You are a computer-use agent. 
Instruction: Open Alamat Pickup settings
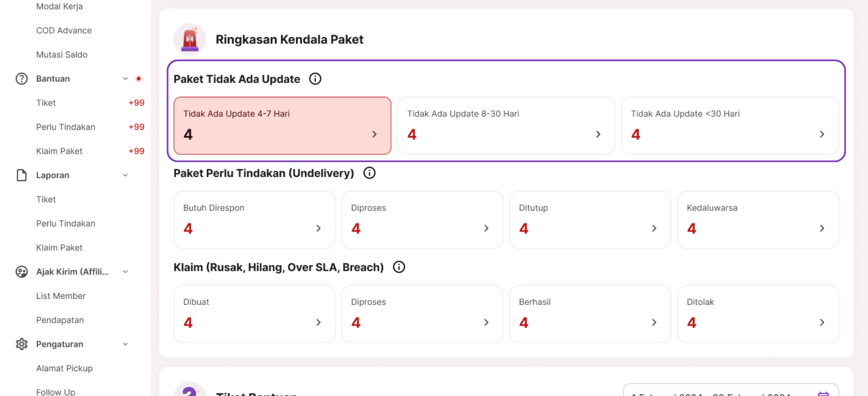tap(64, 368)
